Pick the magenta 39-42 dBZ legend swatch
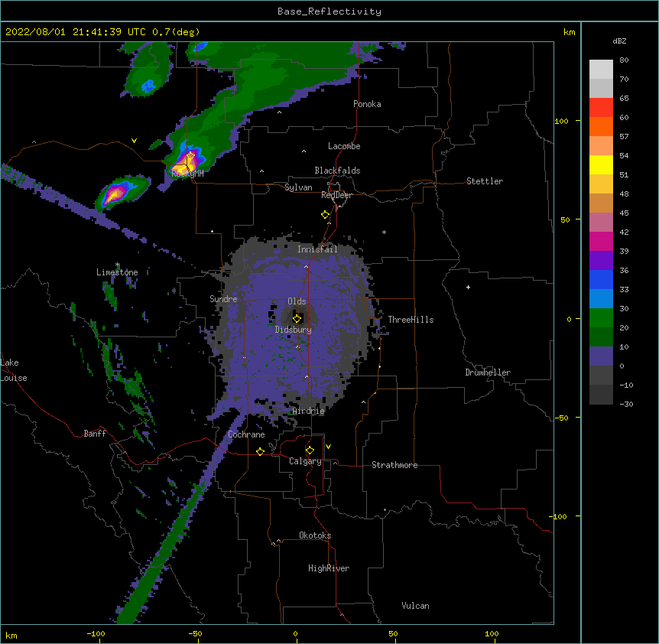 point(601,241)
